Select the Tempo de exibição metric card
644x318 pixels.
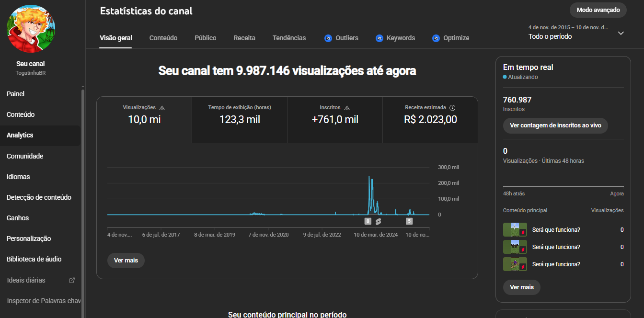coord(240,120)
